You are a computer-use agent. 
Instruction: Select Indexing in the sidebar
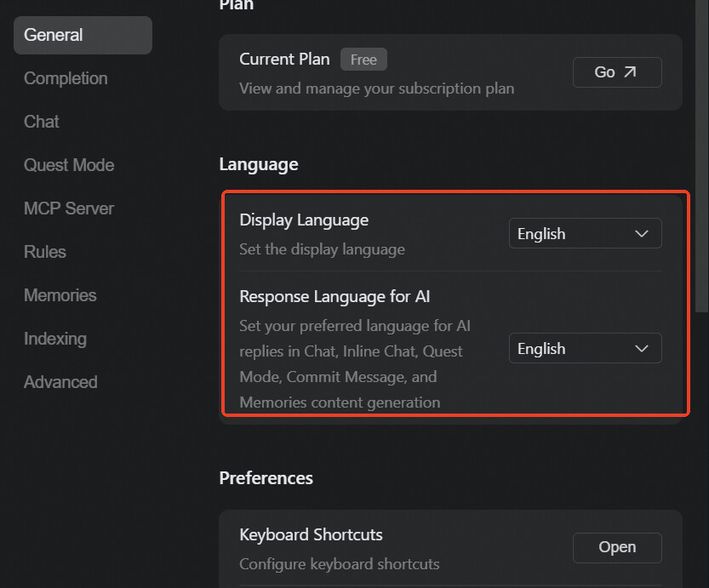55,339
